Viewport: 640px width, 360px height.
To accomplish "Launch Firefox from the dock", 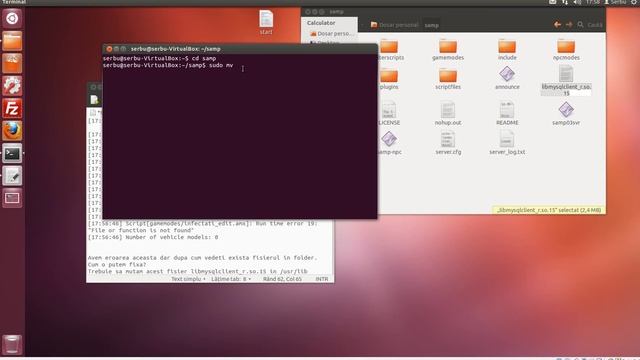I will (x=12, y=131).
